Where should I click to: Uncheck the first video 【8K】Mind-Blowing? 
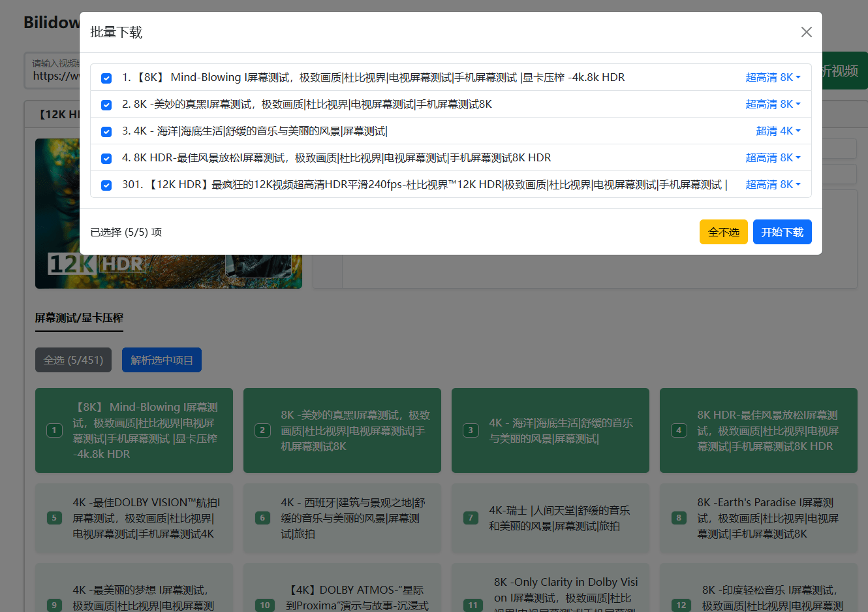tap(106, 78)
